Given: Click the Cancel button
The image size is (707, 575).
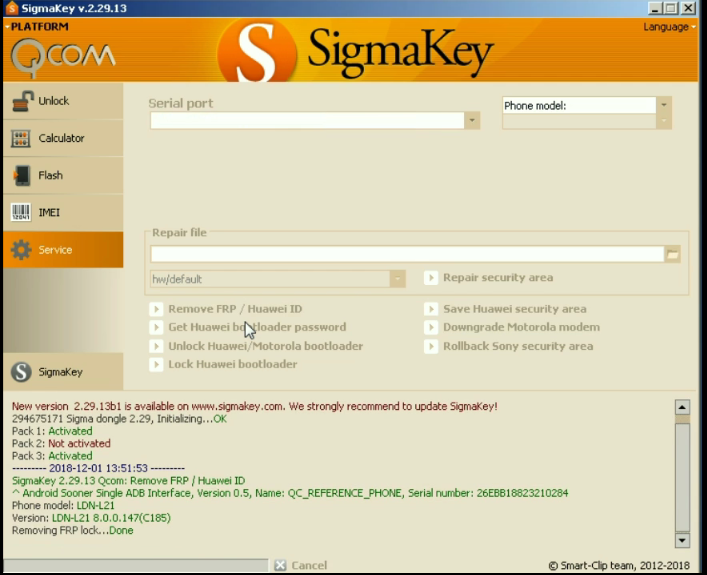Looking at the screenshot, I should click(301, 565).
